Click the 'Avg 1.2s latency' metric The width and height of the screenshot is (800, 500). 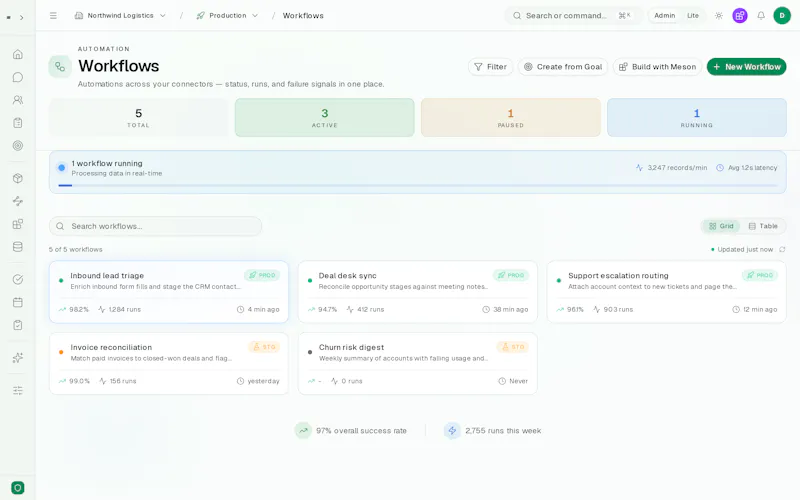click(747, 167)
